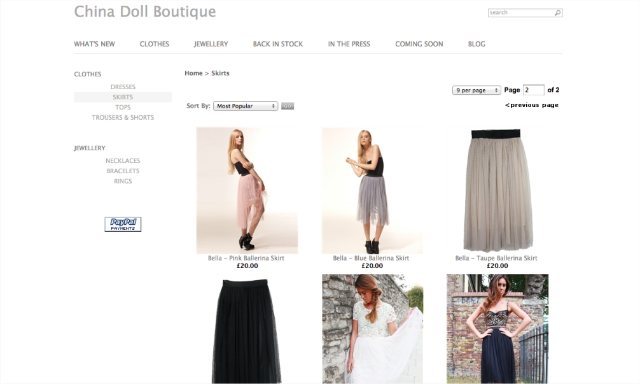Open In The Press page
This screenshot has width=640, height=384.
[x=349, y=44]
